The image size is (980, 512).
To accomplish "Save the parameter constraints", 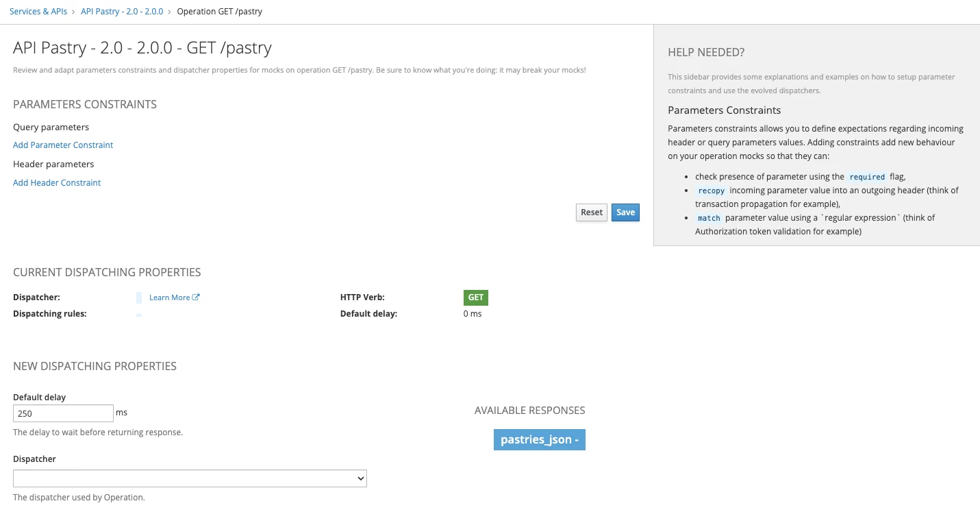I will coord(625,212).
